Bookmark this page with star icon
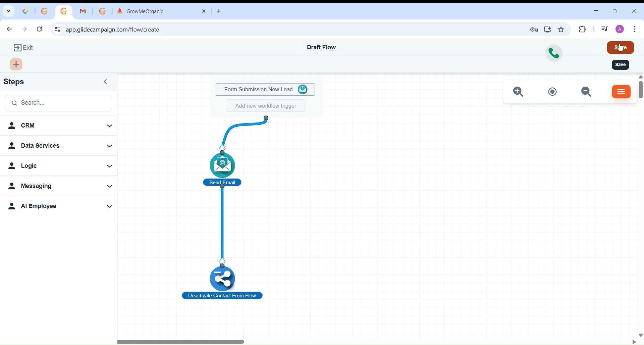Image resolution: width=644 pixels, height=345 pixels. pyautogui.click(x=561, y=30)
